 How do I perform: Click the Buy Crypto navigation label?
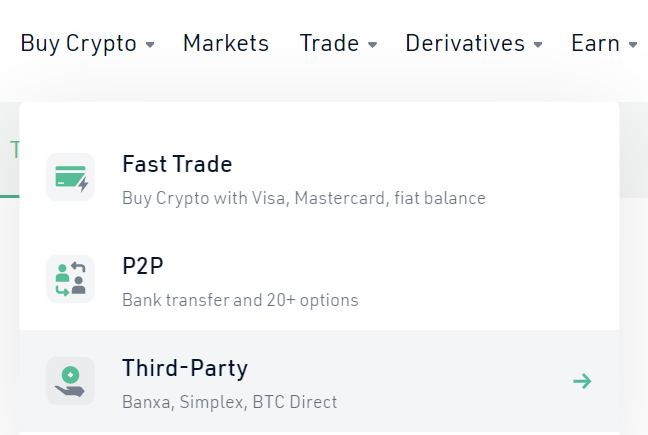click(78, 44)
